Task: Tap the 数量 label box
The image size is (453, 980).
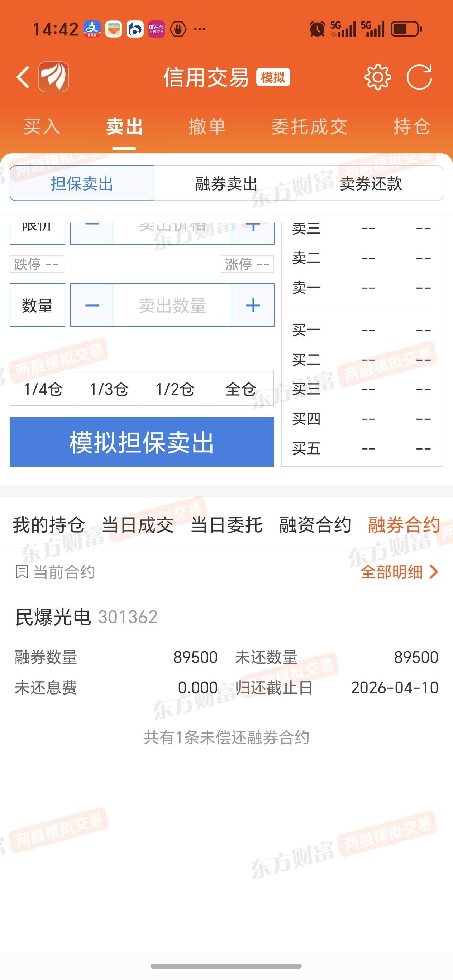Action: 37,305
